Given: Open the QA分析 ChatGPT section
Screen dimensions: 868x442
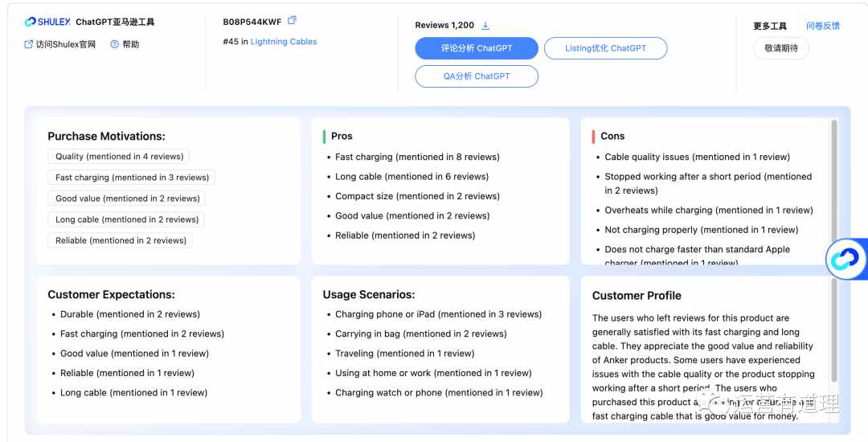Looking at the screenshot, I should coord(477,76).
